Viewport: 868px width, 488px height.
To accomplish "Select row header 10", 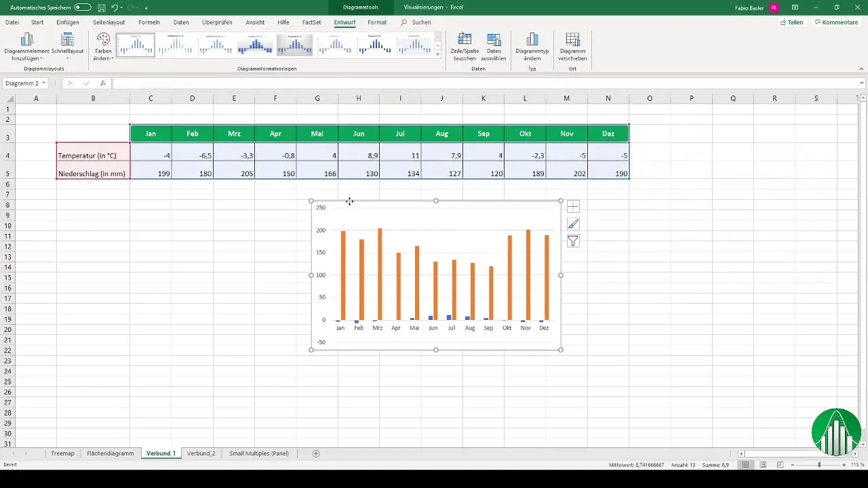I will click(7, 226).
